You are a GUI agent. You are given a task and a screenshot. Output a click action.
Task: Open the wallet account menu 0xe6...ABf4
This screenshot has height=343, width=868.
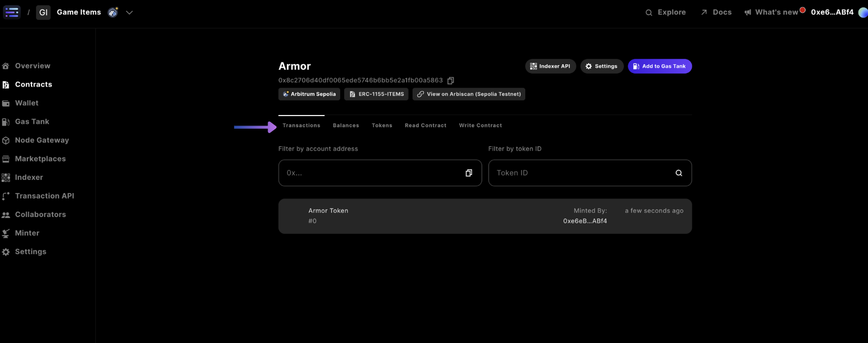tap(832, 12)
